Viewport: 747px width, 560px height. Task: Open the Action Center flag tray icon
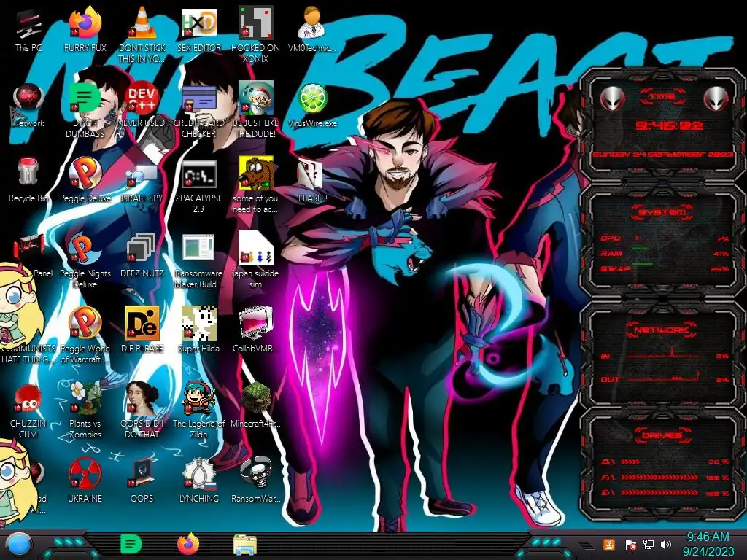coord(630,544)
